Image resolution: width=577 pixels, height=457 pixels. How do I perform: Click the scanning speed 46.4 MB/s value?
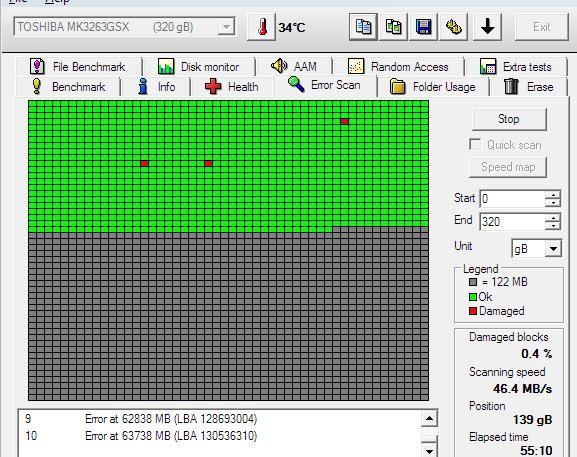tap(523, 389)
